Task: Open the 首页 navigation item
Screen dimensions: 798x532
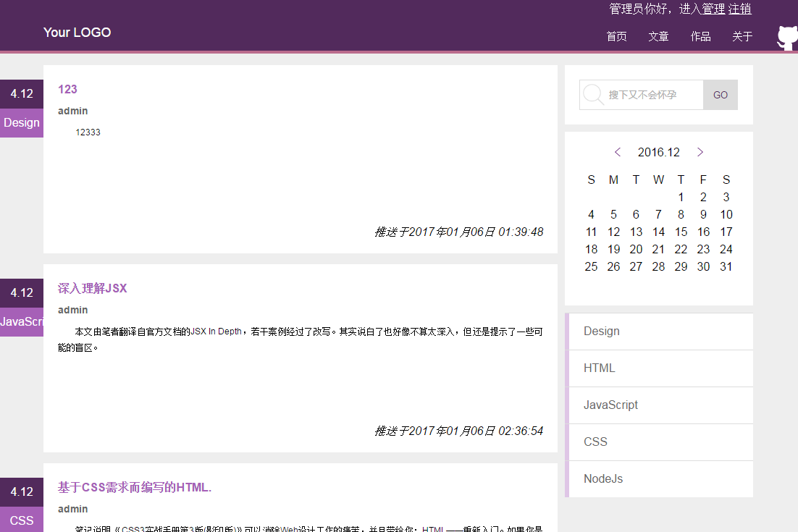Action: 616,36
